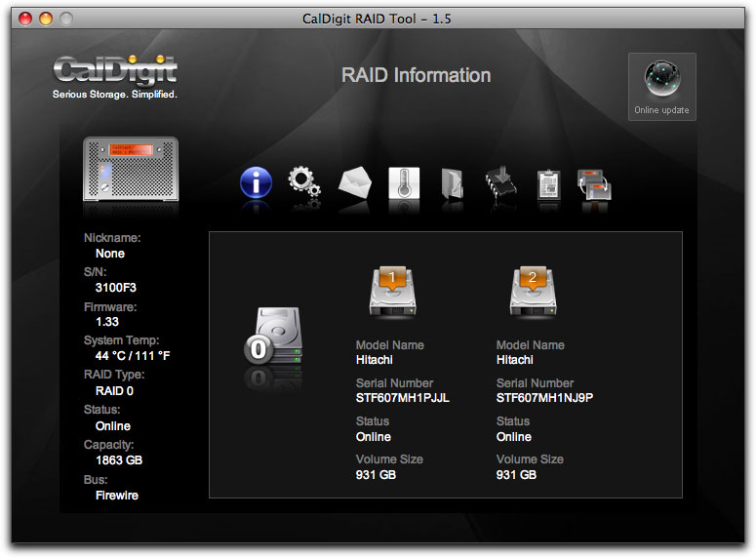Click drive 2 Volume Size 931 GB
Viewport: 756px width, 558px height.
[x=516, y=475]
